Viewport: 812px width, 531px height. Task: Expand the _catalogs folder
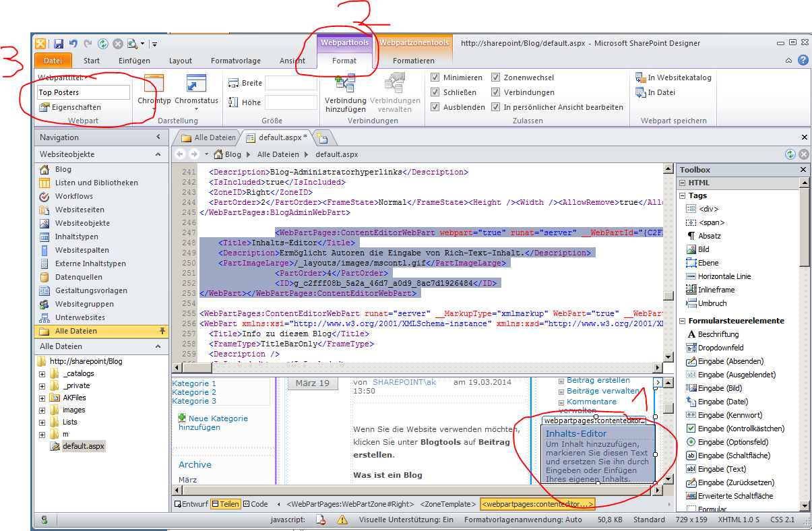[x=42, y=373]
